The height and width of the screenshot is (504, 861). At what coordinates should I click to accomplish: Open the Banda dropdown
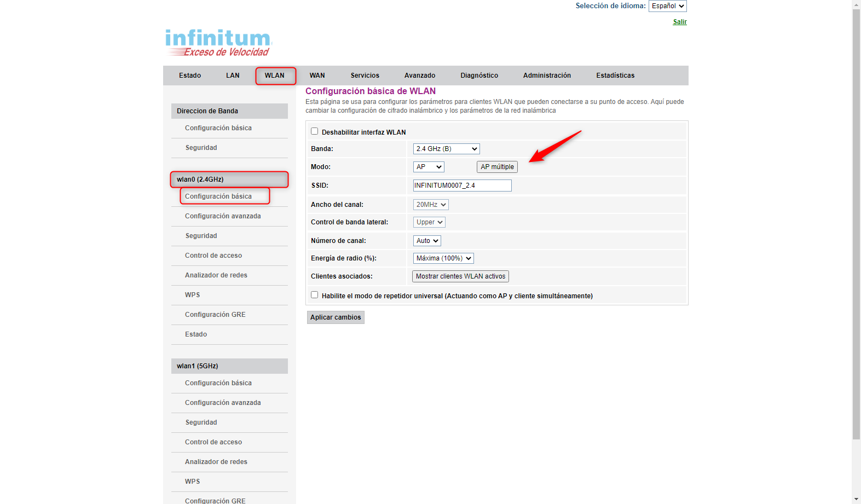pos(446,149)
